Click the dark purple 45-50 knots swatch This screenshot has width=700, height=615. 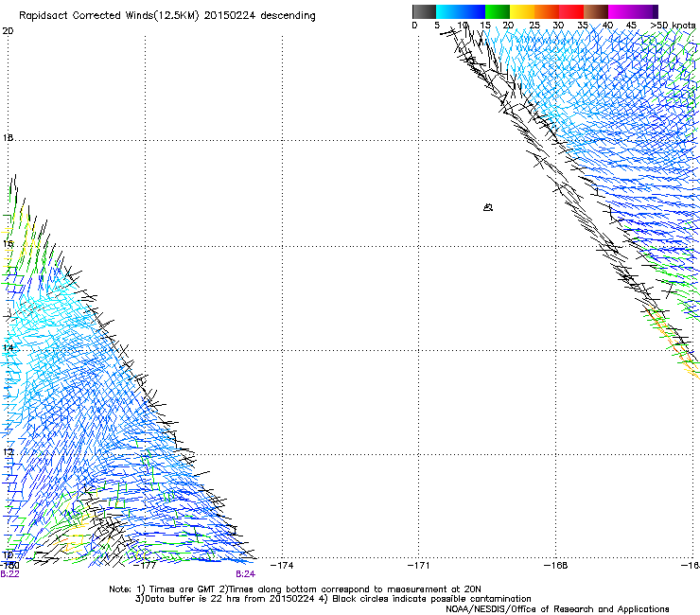point(645,11)
